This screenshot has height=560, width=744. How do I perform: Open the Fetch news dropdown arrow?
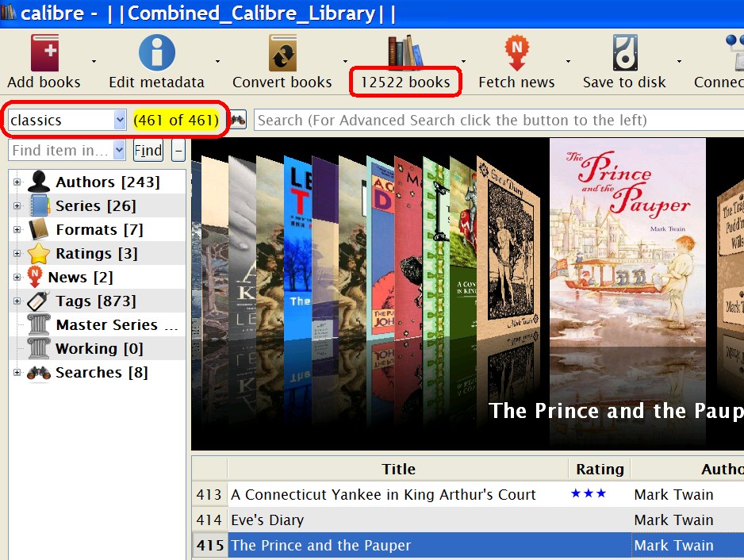point(567,61)
